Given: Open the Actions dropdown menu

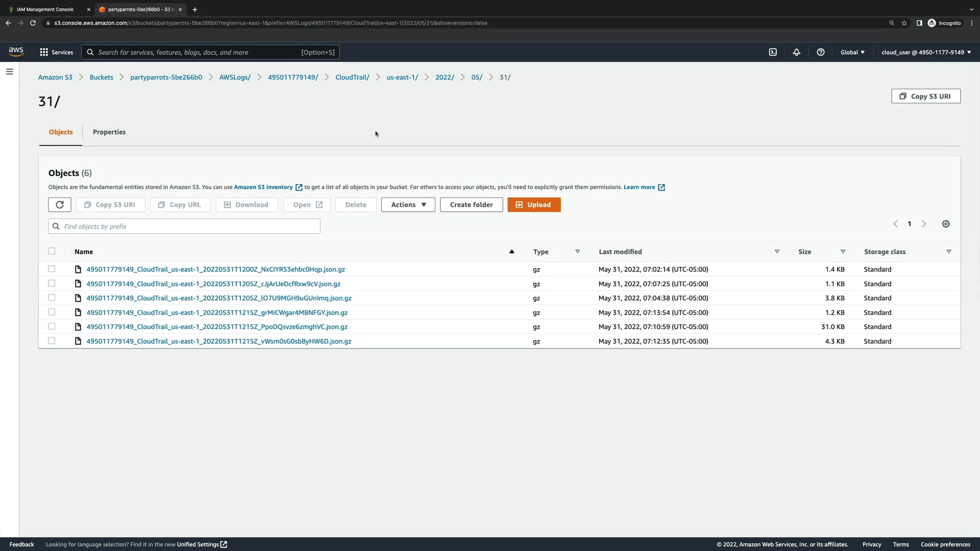Looking at the screenshot, I should pos(408,205).
